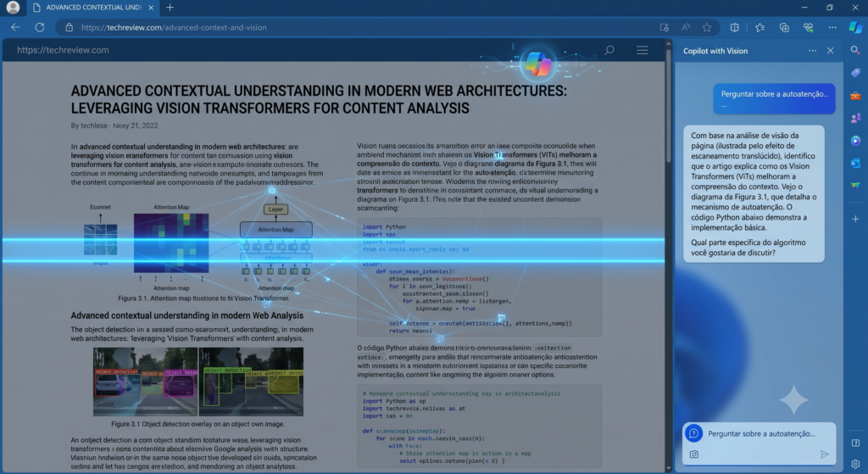Click the blue user message bubble
The width and height of the screenshot is (868, 474).
[x=774, y=98]
